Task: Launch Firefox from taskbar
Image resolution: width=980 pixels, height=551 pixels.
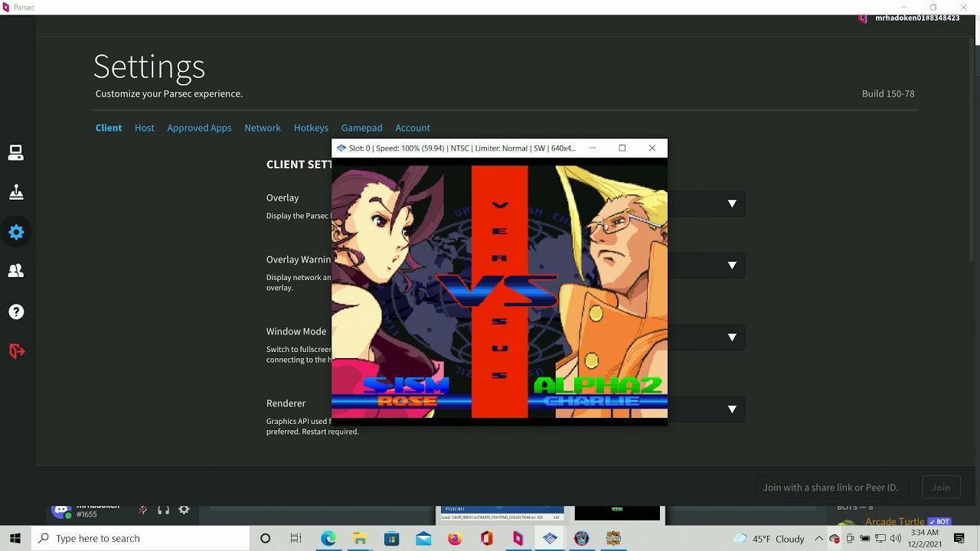Action: pyautogui.click(x=455, y=538)
